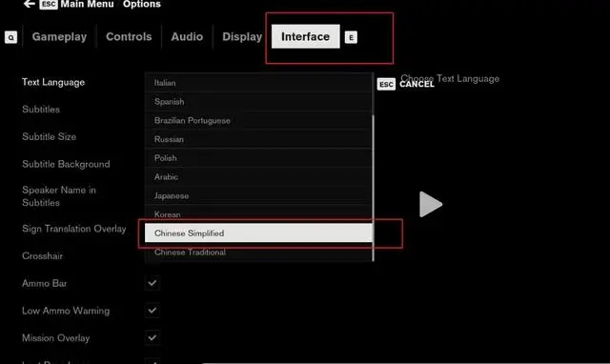The image size is (610, 364).
Task: Switch to the Controls tab
Action: click(129, 36)
